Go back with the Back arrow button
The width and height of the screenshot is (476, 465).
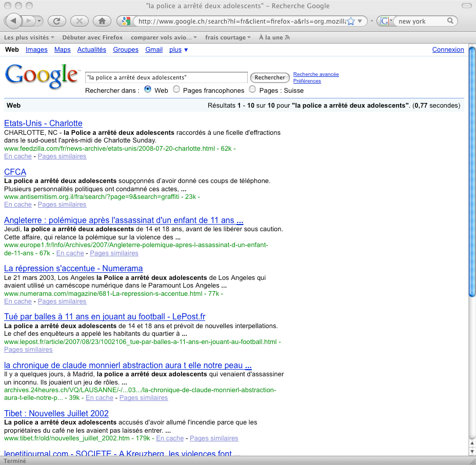pos(13,21)
